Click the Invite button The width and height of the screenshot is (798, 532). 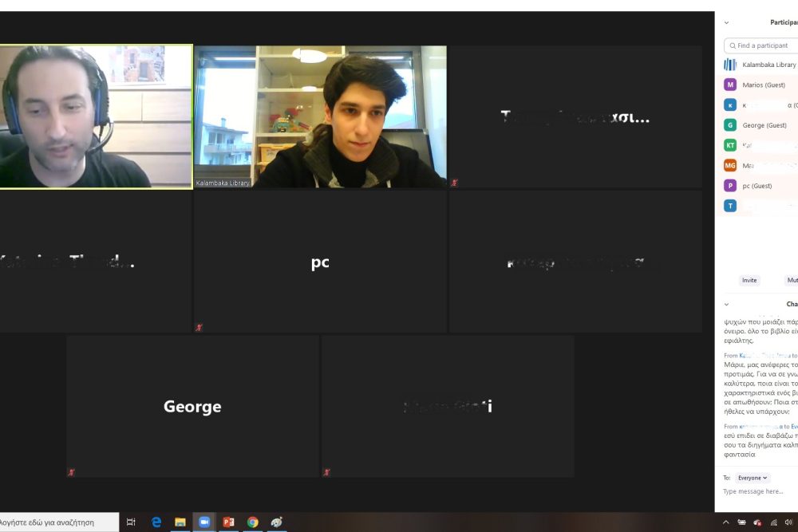[x=749, y=280]
